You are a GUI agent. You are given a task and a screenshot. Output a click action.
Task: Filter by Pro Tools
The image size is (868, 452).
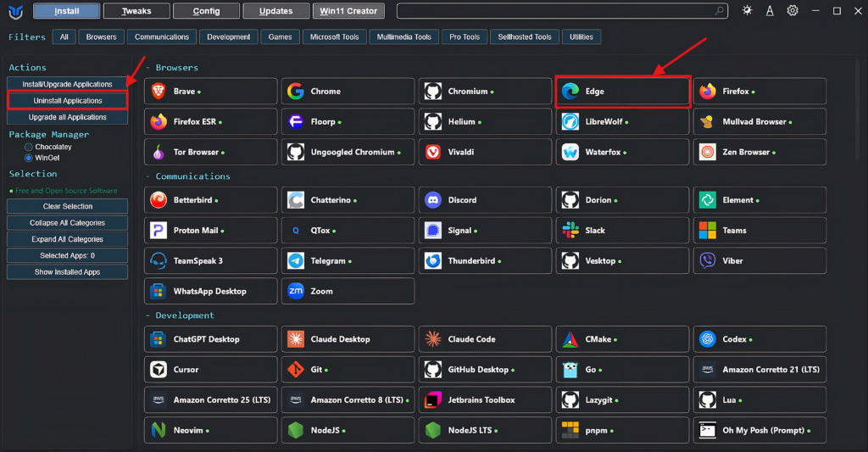tap(465, 37)
